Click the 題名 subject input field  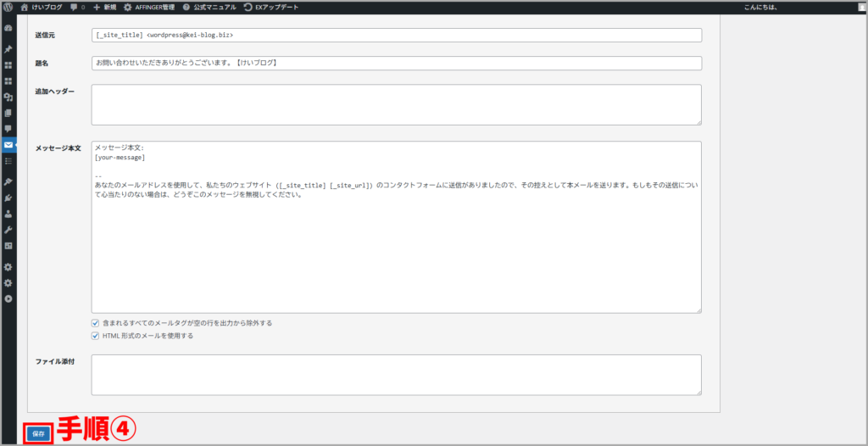(396, 64)
